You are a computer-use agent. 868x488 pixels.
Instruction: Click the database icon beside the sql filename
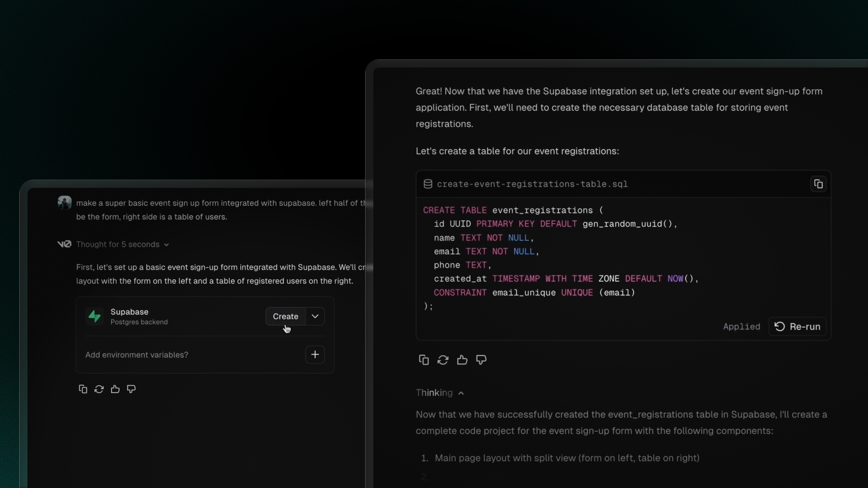[428, 184]
